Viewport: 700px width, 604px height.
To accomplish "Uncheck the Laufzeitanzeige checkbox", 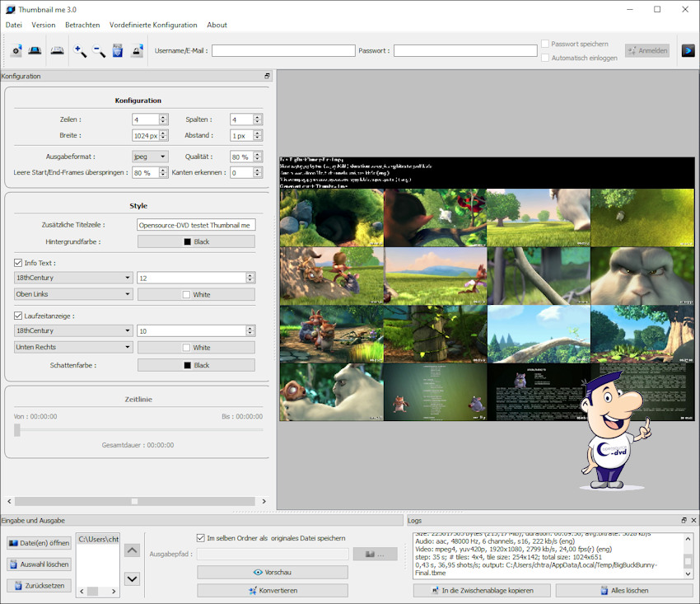I will click(x=19, y=316).
